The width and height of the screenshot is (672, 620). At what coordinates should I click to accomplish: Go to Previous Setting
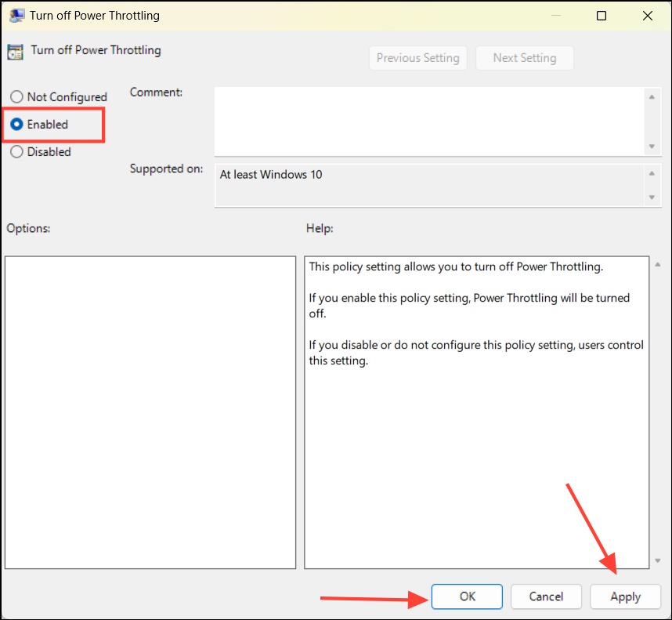(x=418, y=58)
